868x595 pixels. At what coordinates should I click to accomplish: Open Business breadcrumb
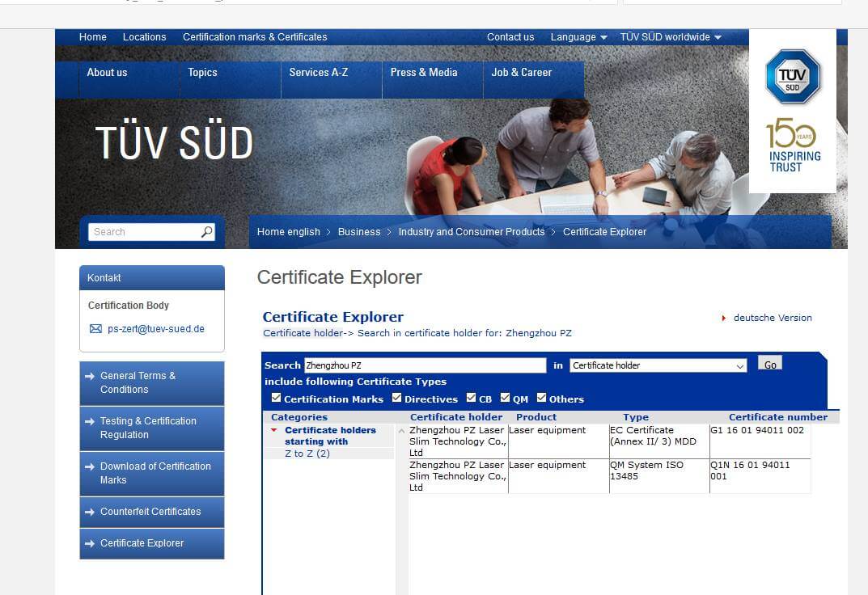pos(359,232)
